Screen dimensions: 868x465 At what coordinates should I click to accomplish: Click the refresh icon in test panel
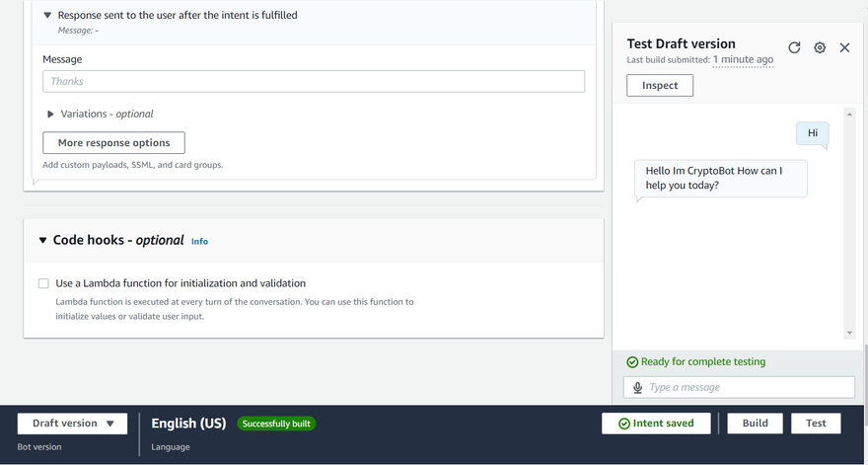tap(794, 47)
